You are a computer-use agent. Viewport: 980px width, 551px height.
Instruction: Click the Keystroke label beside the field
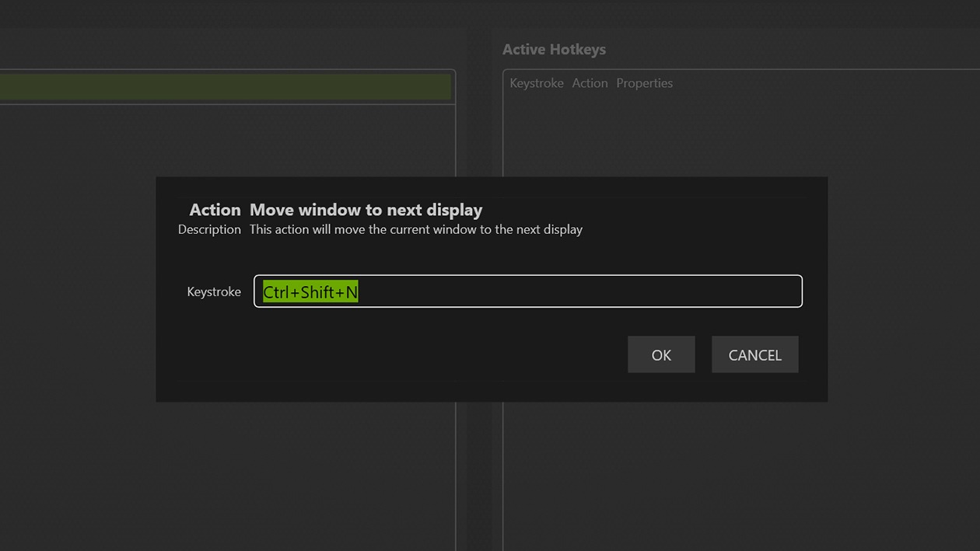(x=213, y=291)
